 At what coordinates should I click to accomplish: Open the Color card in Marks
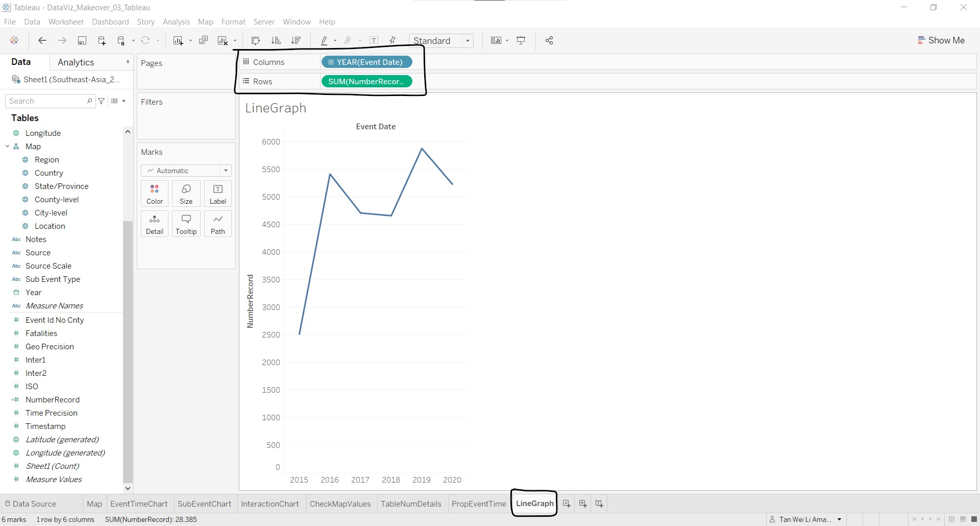tap(155, 194)
